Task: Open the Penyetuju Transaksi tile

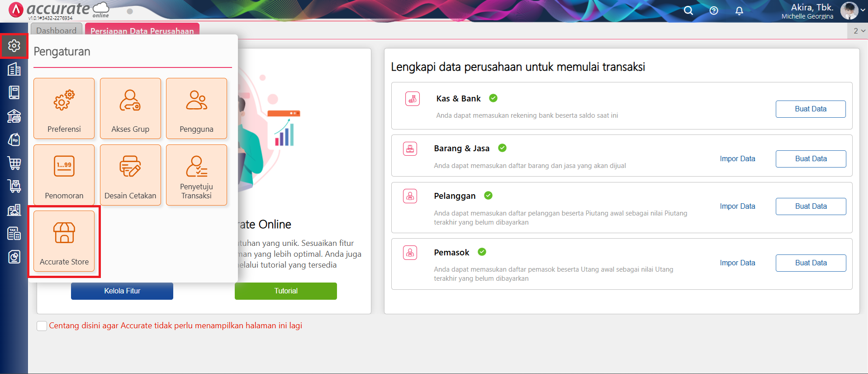Action: (196, 175)
